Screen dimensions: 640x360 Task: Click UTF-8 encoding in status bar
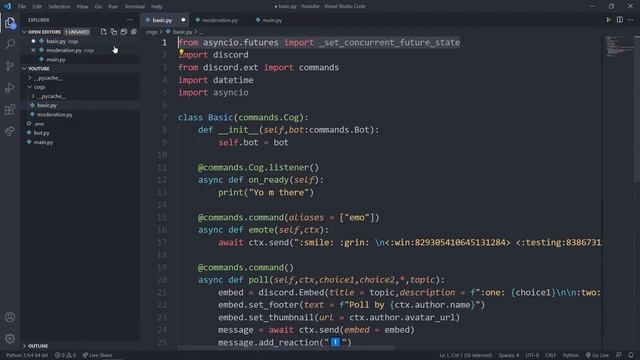[532, 355]
